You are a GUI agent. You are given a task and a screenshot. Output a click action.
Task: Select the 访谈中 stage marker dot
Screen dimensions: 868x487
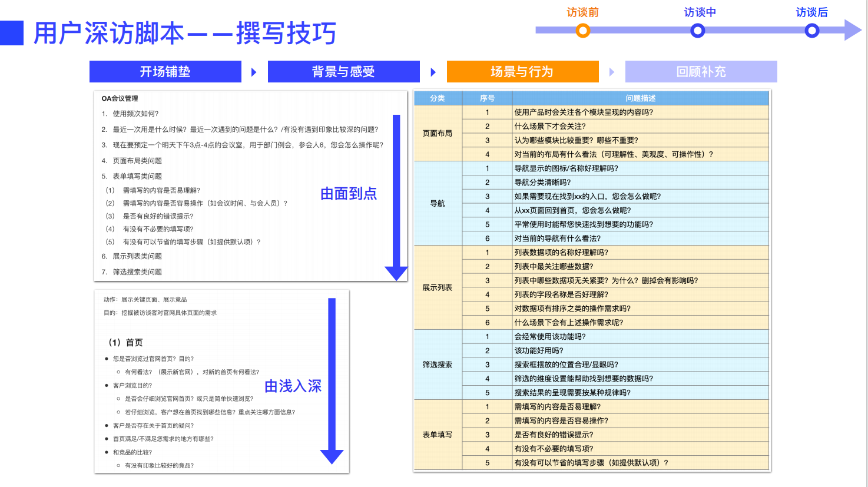(x=697, y=29)
